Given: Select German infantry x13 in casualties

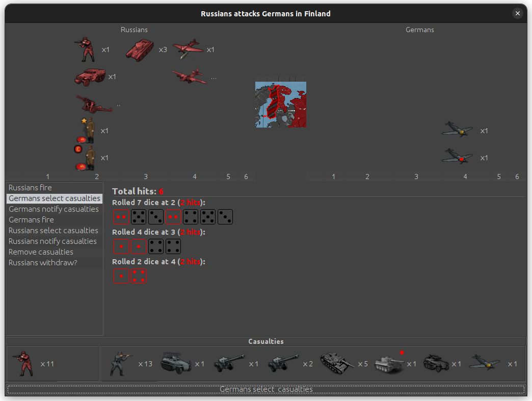Looking at the screenshot, I should [x=122, y=364].
